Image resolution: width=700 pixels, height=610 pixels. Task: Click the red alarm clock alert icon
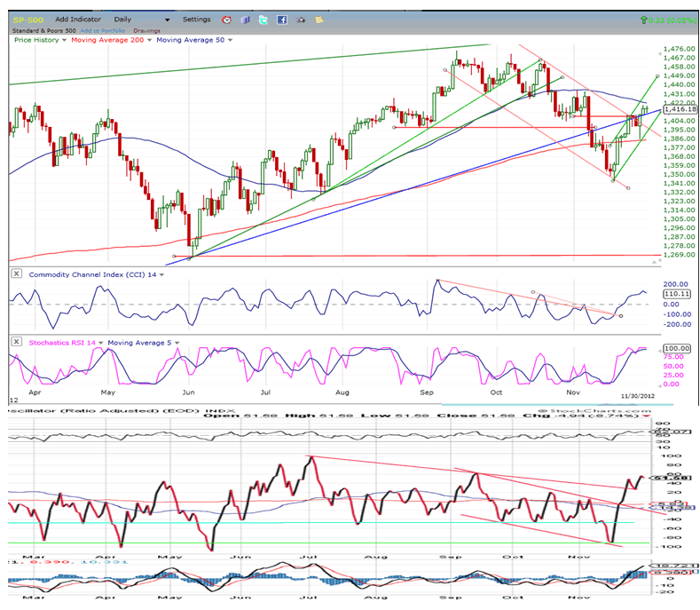pos(227,20)
